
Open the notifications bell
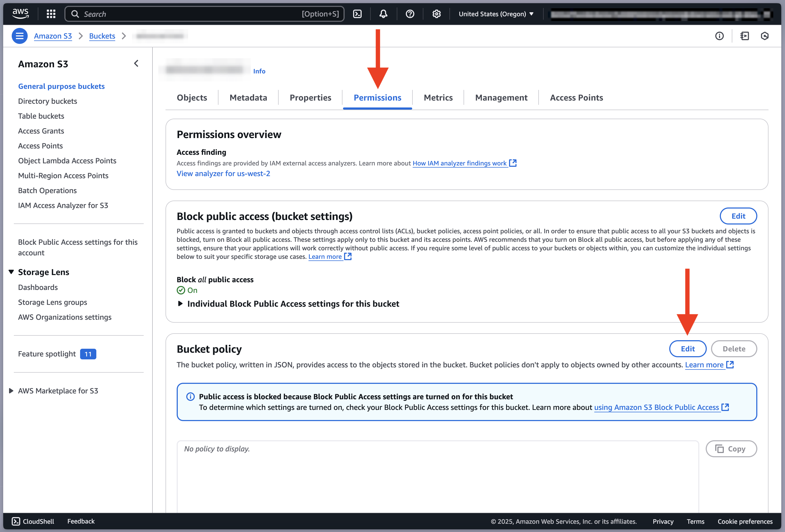pyautogui.click(x=383, y=14)
